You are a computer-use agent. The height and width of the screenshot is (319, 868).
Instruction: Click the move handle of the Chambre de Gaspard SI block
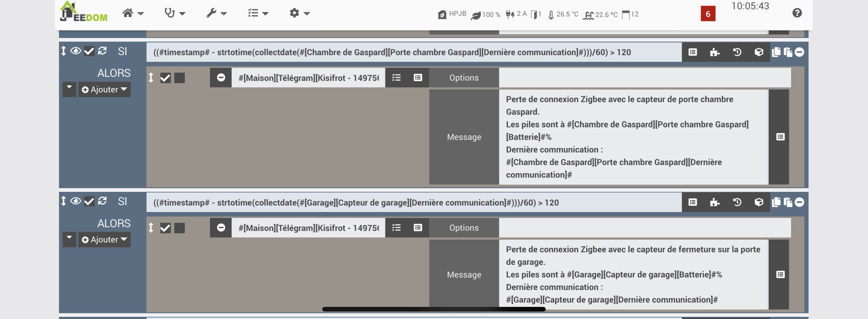click(x=63, y=51)
